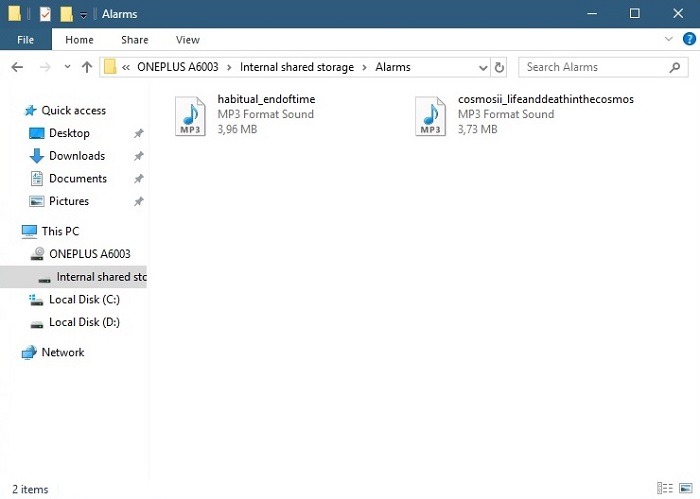The width and height of the screenshot is (700, 499).
Task: Click ONEPLUS A6003 in address breadcrumb
Action: (182, 67)
